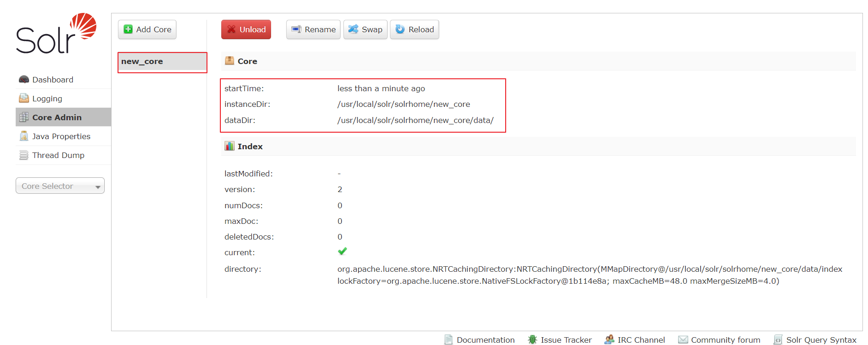Click the Java Properties icon

click(24, 136)
